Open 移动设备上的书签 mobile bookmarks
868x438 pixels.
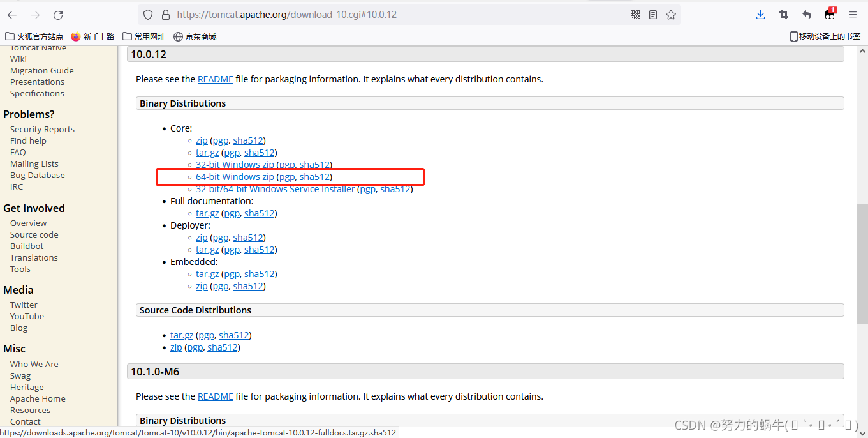(825, 36)
